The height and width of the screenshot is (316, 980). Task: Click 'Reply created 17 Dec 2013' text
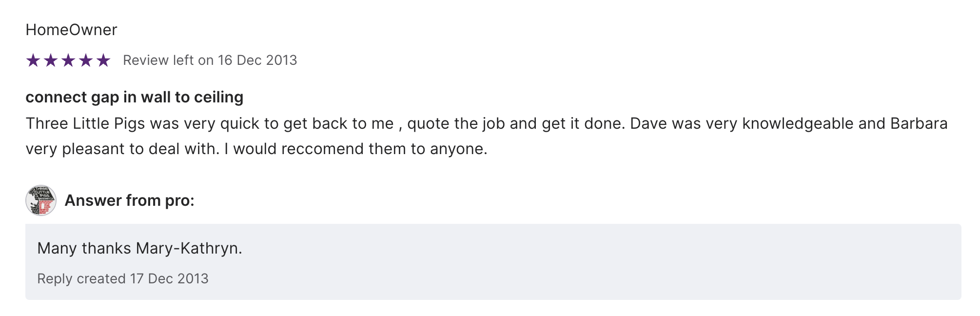click(123, 278)
